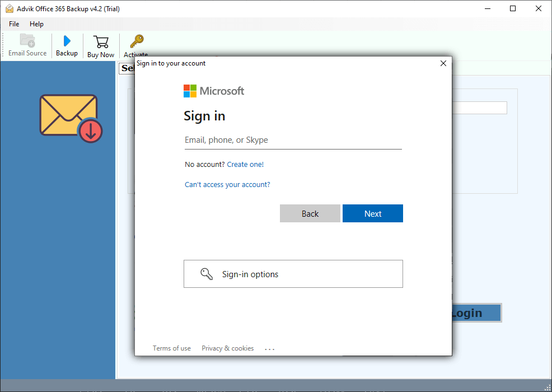Open Privacy & cookies link
Screen dimensions: 552x392
pos(227,348)
